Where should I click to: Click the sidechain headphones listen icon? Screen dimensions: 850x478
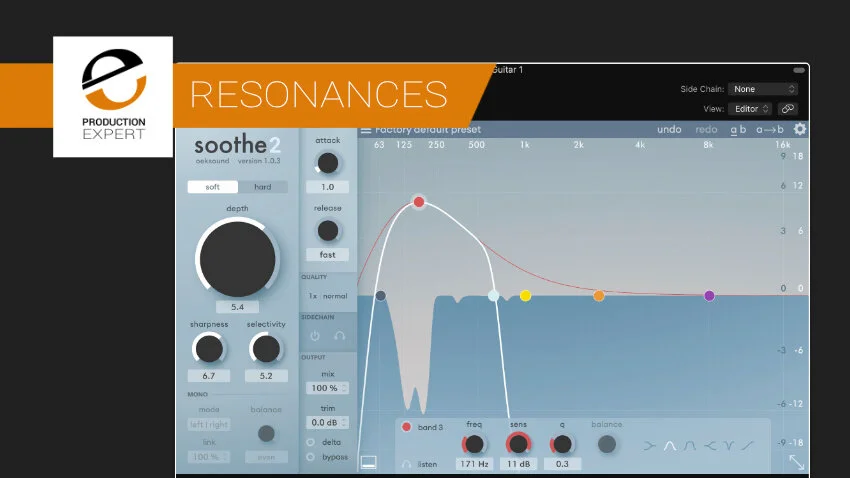pyautogui.click(x=339, y=336)
